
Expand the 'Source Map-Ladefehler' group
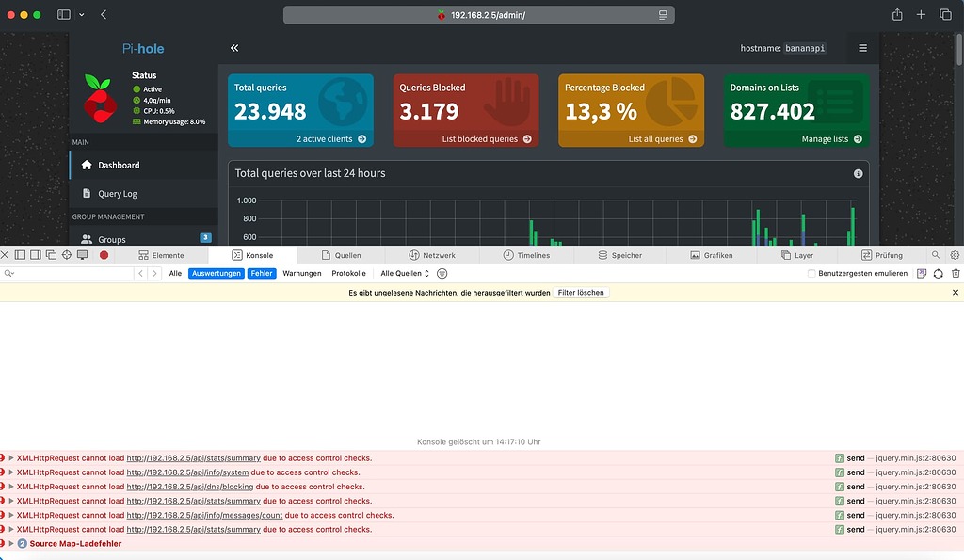click(11, 543)
